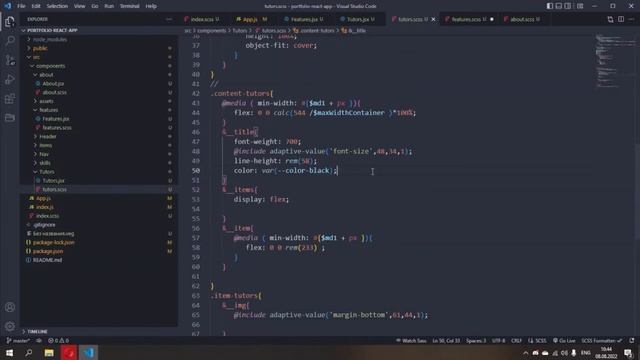Image resolution: width=640 pixels, height=360 pixels.
Task: Open the Selection menu
Action: [57, 6]
